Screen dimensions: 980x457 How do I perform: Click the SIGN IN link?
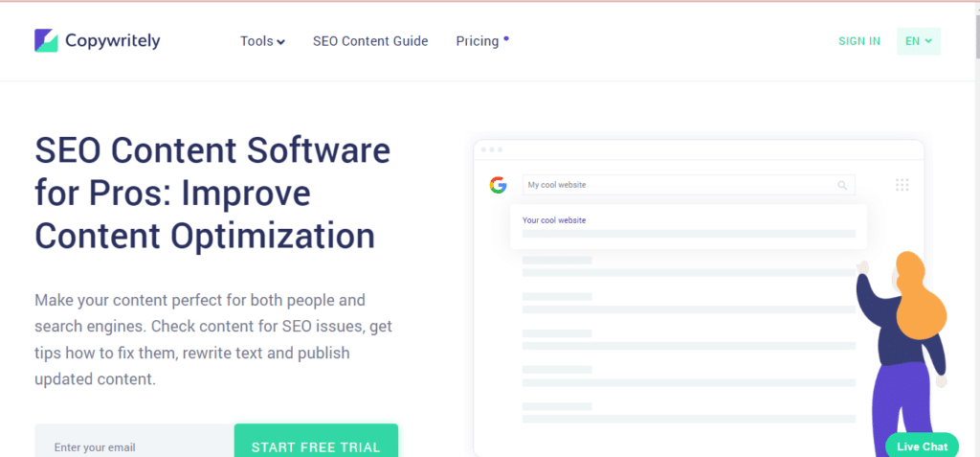click(x=858, y=41)
